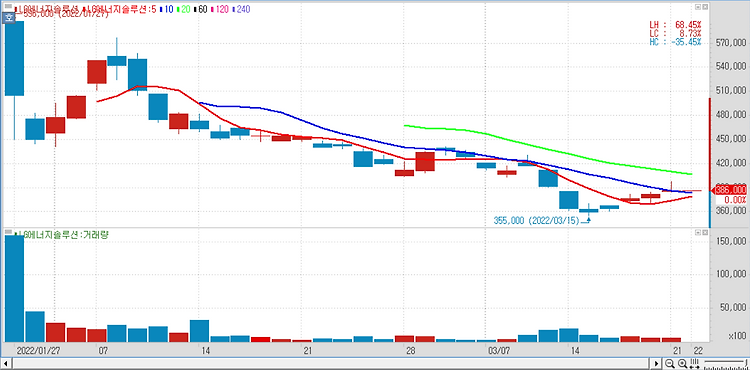Click the LH : 68.45% readout
The image size is (750, 370).
675,24
